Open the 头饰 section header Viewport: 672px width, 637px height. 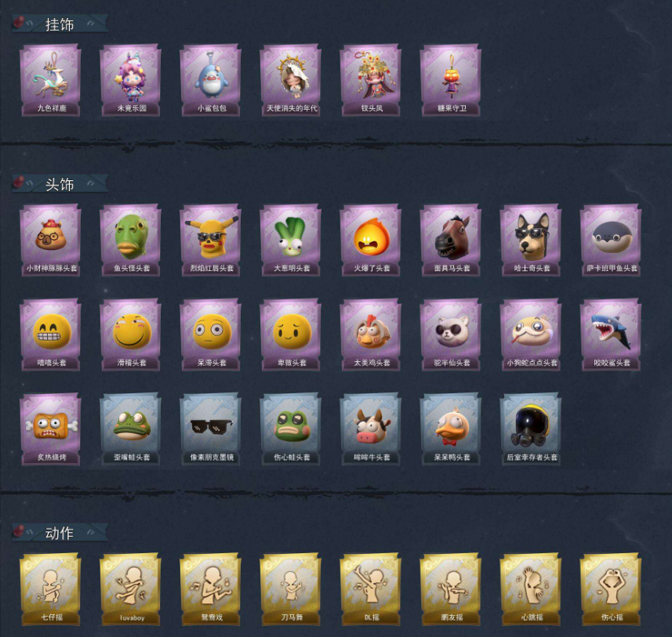pos(60,184)
